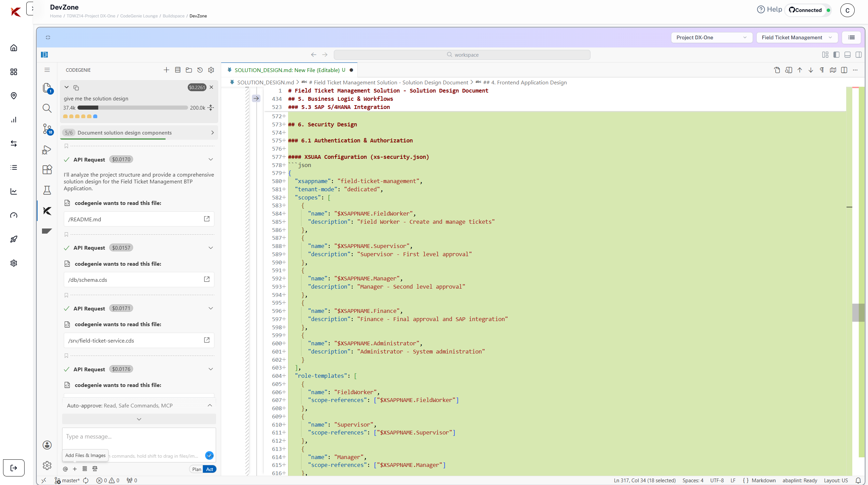Switch to Act mode
868x485 pixels.
pyautogui.click(x=210, y=469)
